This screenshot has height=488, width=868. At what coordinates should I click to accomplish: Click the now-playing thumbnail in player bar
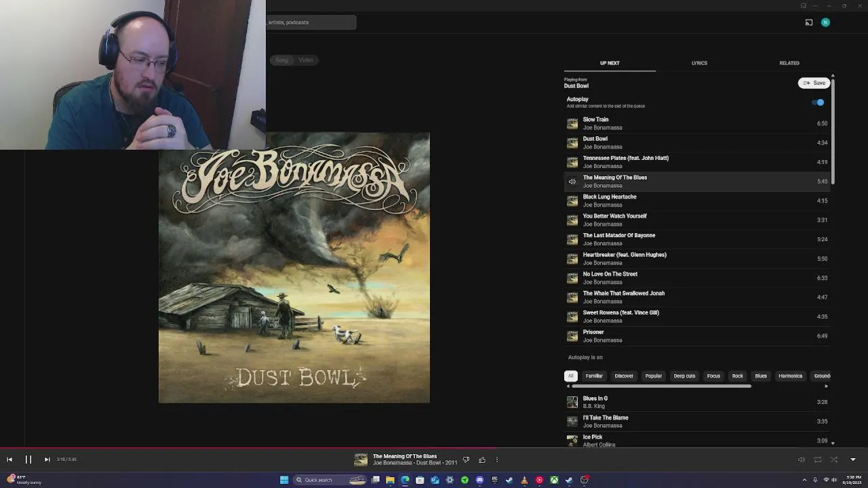click(361, 460)
